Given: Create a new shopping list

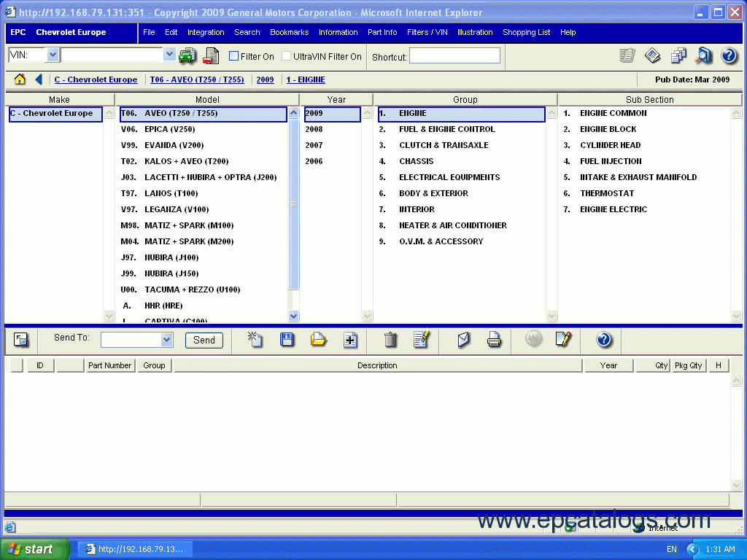Looking at the screenshot, I should click(255, 339).
